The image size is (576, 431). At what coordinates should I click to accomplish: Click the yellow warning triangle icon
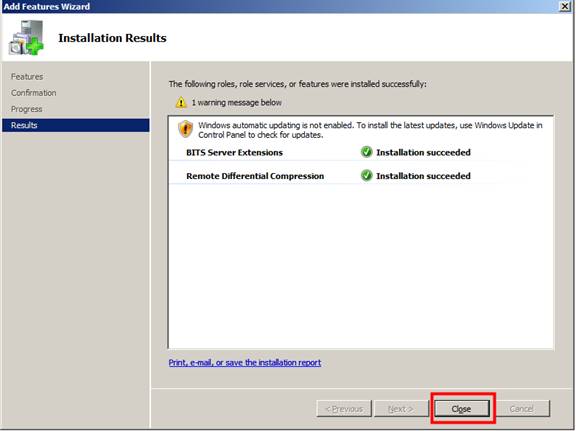tap(181, 103)
